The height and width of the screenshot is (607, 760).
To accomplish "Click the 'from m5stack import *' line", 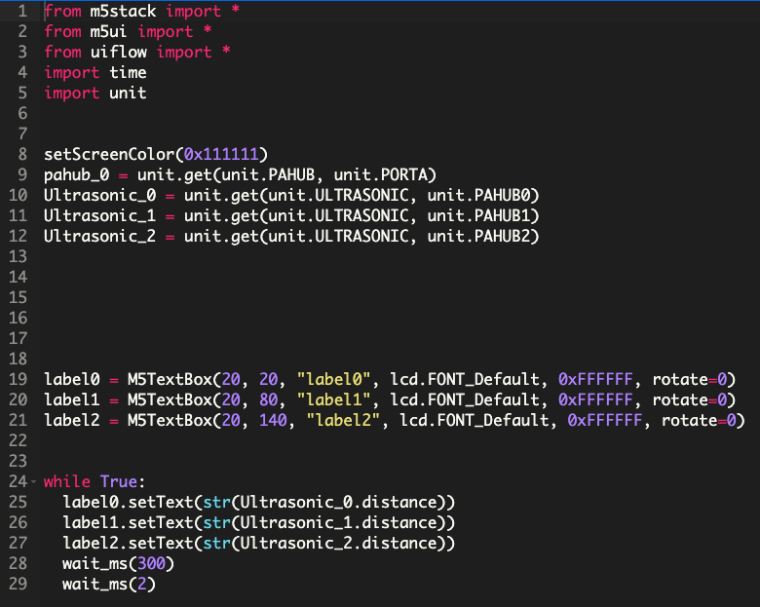I will click(142, 11).
